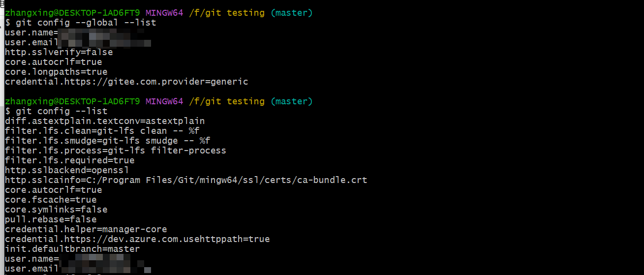Image resolution: width=644 pixels, height=275 pixels.
Task: Click 'filter.lfs.process=git-lfs filter-process' line
Action: [116, 151]
